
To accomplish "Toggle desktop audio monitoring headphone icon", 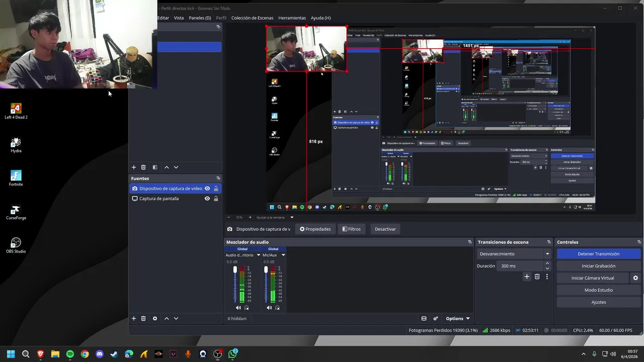I will pyautogui.click(x=247, y=308).
